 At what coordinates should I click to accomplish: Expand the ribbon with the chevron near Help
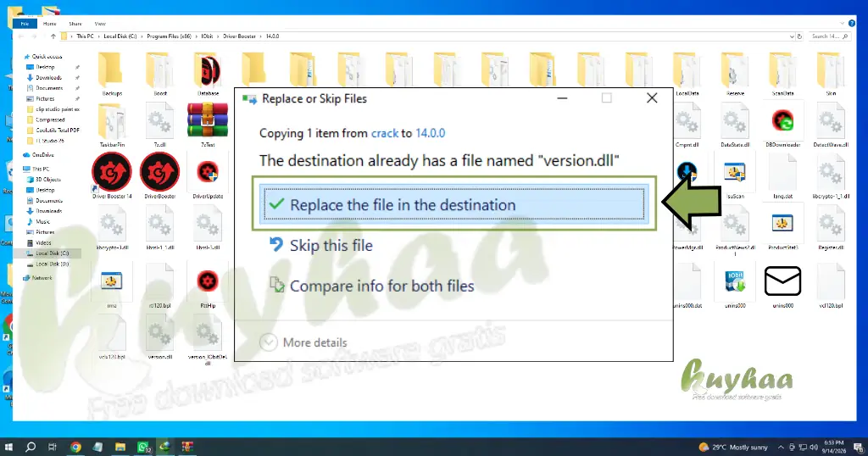pyautogui.click(x=843, y=24)
